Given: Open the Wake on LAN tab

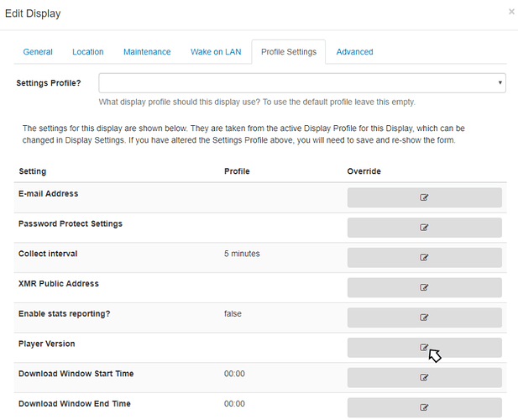Looking at the screenshot, I should (216, 52).
